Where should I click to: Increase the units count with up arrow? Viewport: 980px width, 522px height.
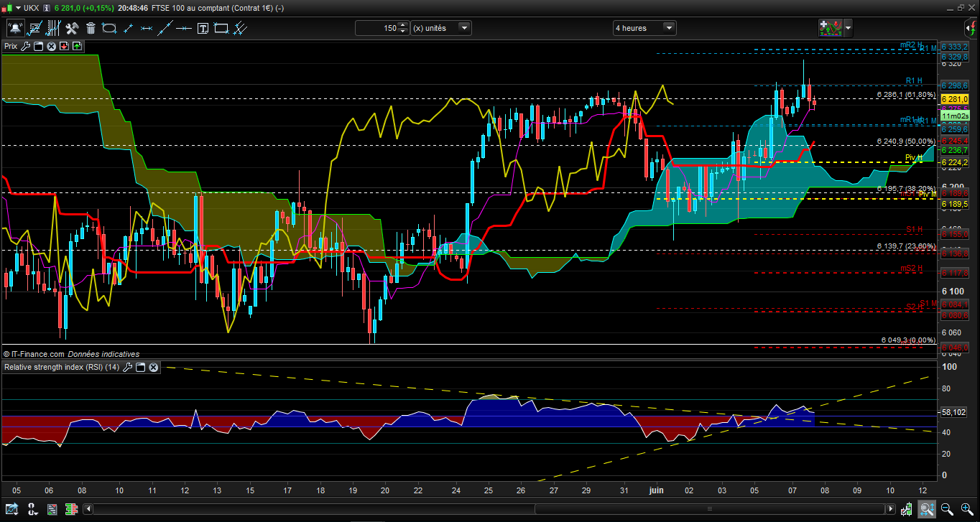(x=403, y=25)
